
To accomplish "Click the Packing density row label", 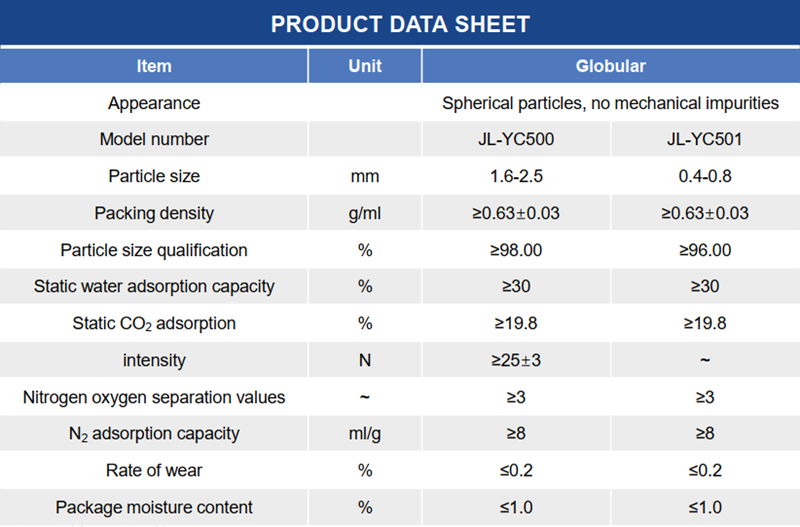I will click(x=154, y=213).
